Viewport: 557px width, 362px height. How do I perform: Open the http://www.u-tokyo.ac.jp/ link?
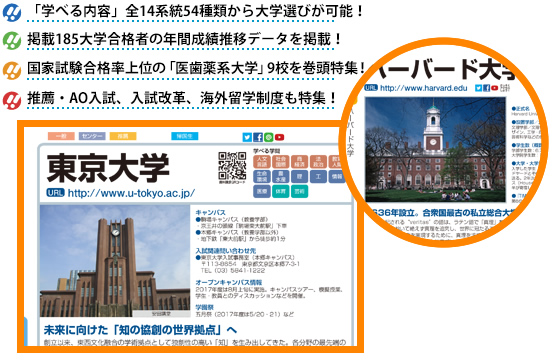coord(131,193)
